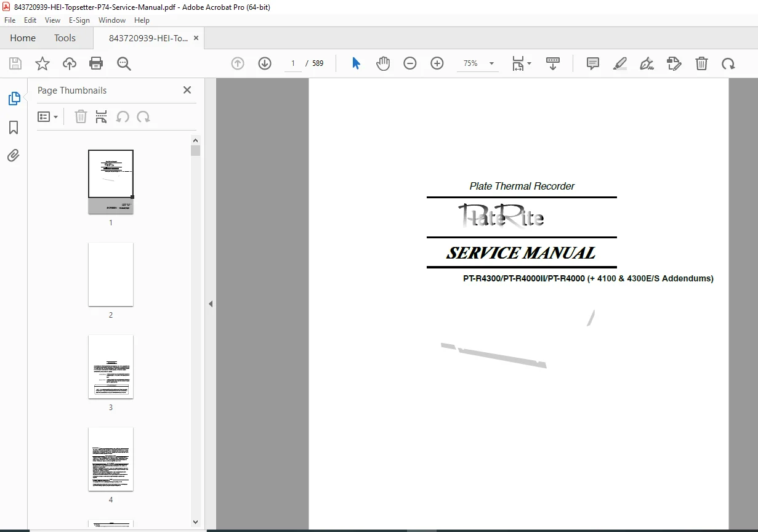Expand the fit page dropdown arrow
Screen dimensions: 758x532
coord(530,63)
